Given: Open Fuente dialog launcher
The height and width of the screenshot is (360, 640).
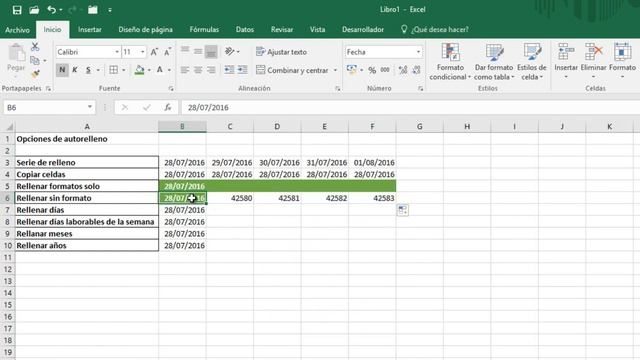Looking at the screenshot, I should point(171,89).
